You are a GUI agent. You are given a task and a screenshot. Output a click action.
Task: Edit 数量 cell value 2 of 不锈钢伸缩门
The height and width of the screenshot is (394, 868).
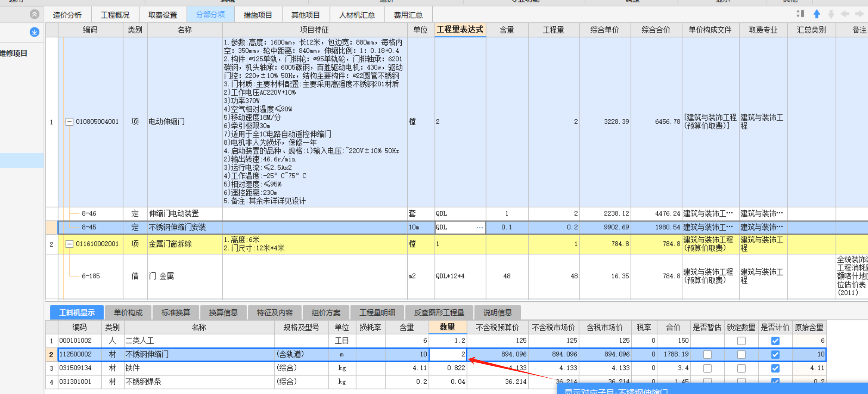pos(448,354)
